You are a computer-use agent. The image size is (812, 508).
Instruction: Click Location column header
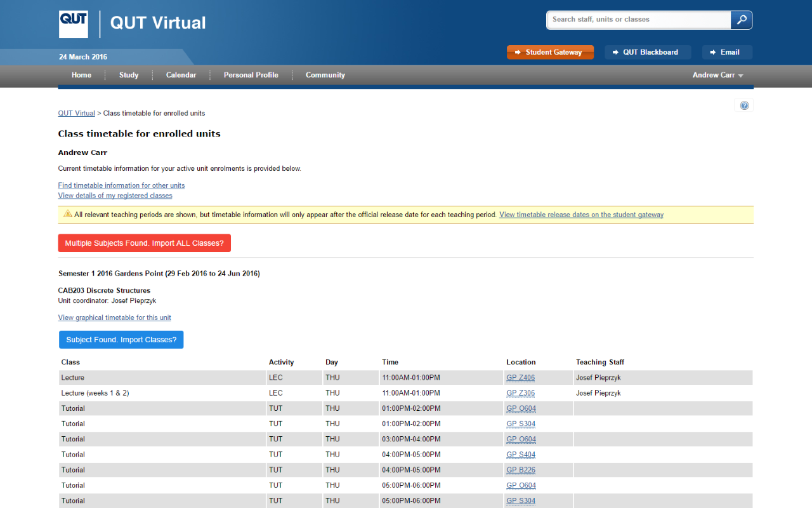[x=521, y=362]
